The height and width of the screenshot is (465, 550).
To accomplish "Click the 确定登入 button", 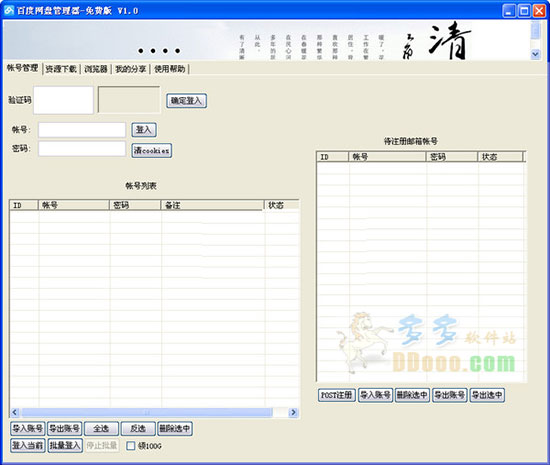I will tap(186, 101).
